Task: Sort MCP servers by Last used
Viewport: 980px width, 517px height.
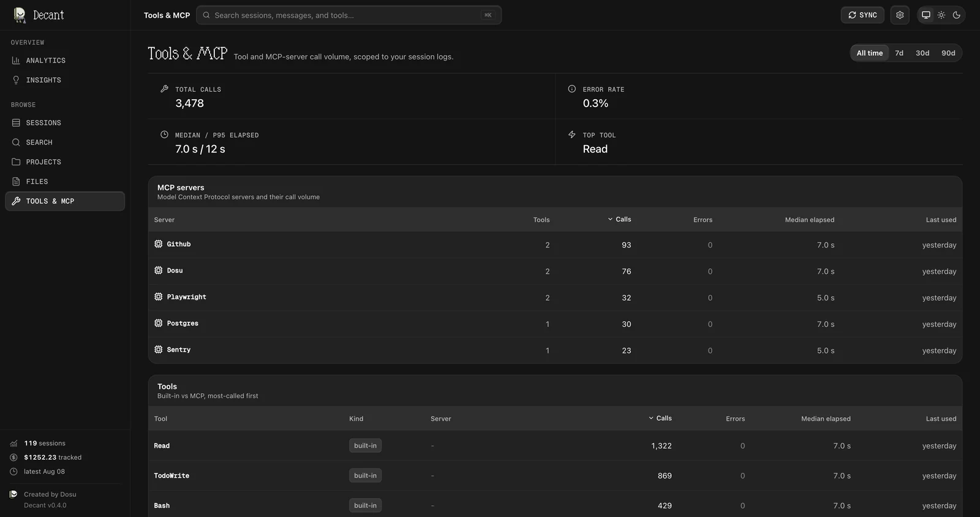Action: pyautogui.click(x=941, y=220)
